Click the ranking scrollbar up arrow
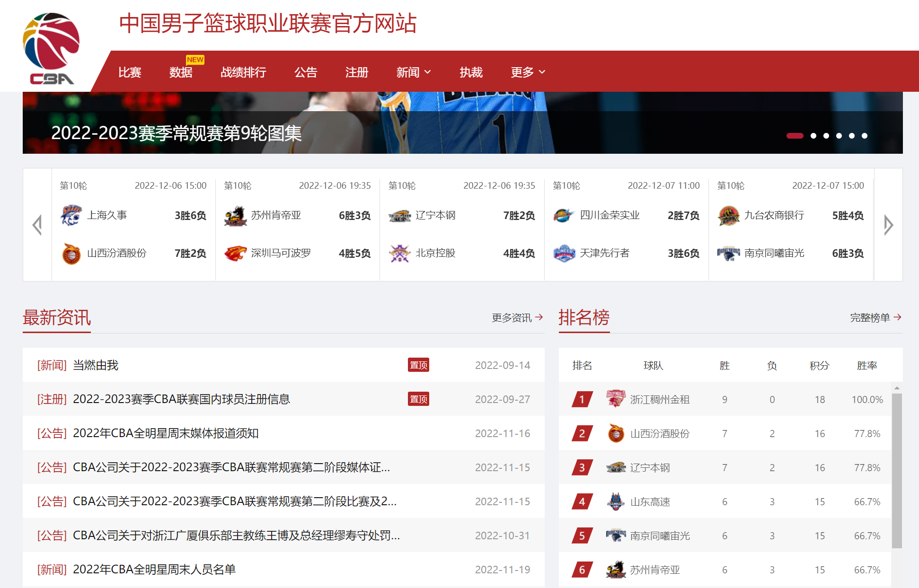This screenshot has height=588, width=919. pyautogui.click(x=897, y=388)
